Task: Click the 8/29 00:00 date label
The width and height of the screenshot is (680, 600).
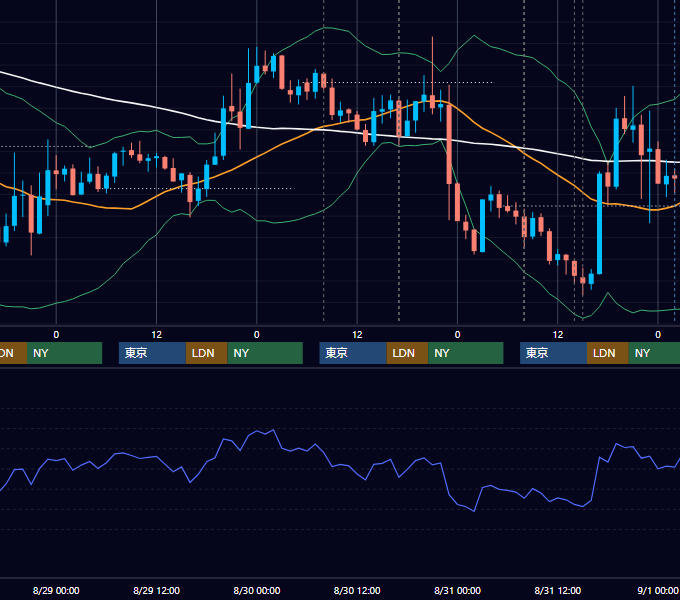Action: click(56, 590)
